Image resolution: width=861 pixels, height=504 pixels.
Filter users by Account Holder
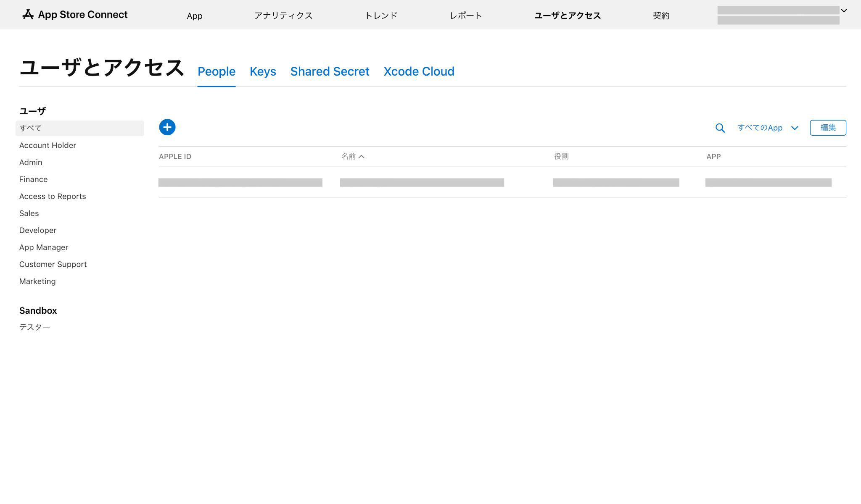click(x=48, y=145)
